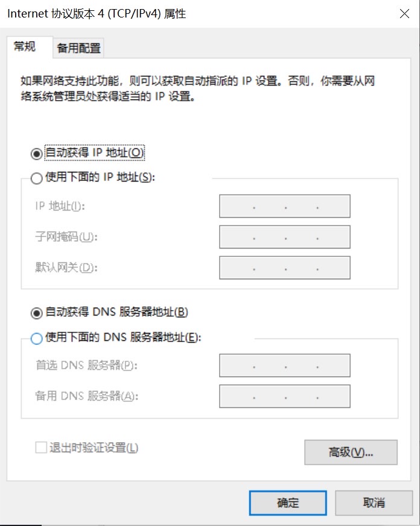
Task: Click the 默认网关 input field
Action: pos(284,267)
